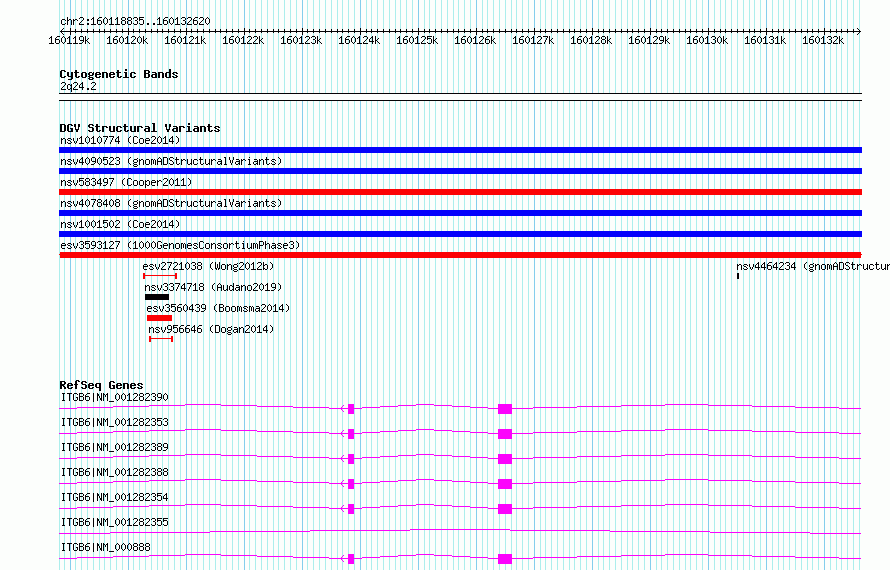
Task: Click the nsv4464234 gnomAD variant label
Action: click(813, 266)
